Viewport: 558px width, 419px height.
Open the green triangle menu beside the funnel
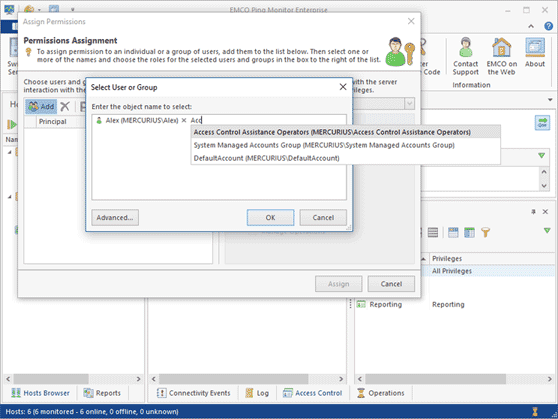pyautogui.click(x=547, y=231)
